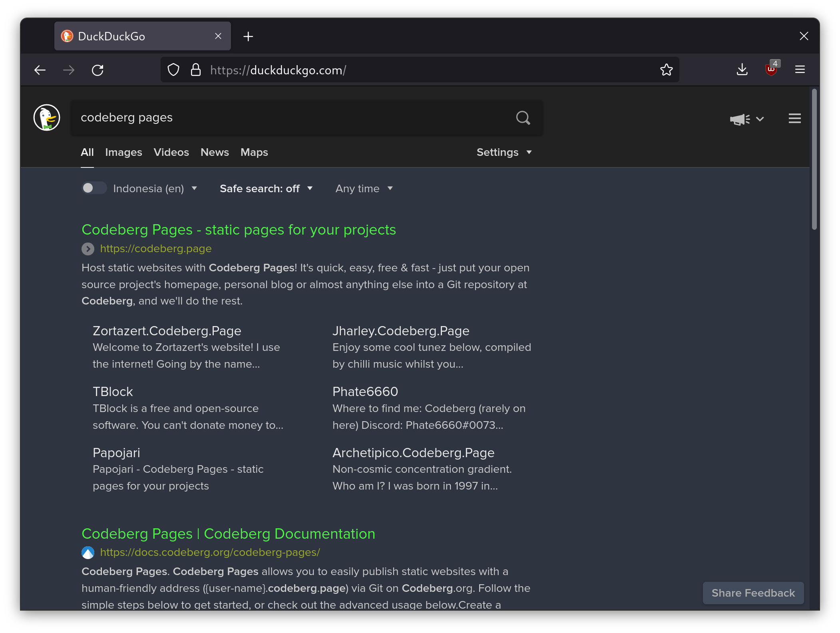Image resolution: width=840 pixels, height=633 pixels.
Task: Toggle the dark mode switch
Action: click(92, 188)
